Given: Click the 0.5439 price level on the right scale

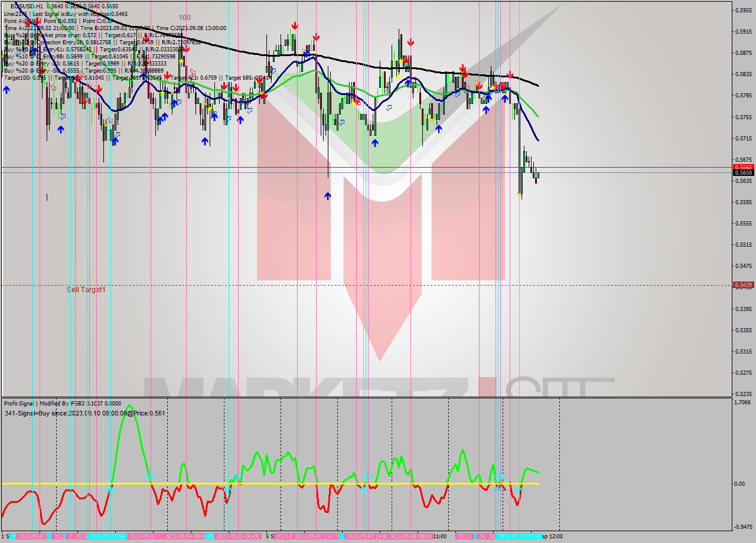Looking at the screenshot, I should (742, 284).
